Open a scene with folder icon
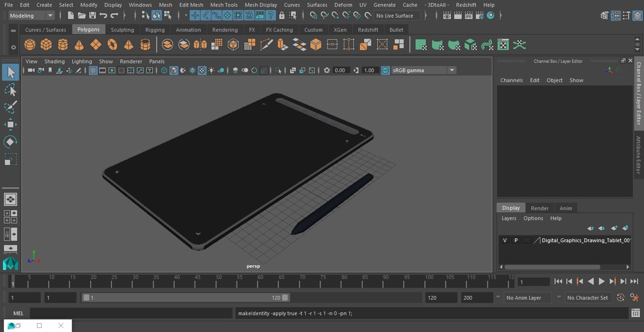644x332 pixels. (x=82, y=15)
